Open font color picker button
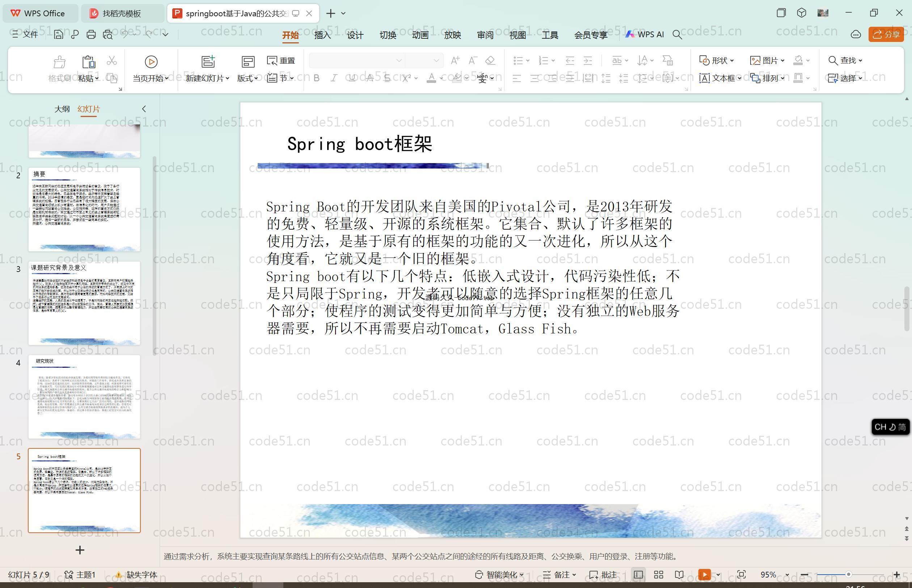Screen dimensions: 912x588 coord(431,78)
